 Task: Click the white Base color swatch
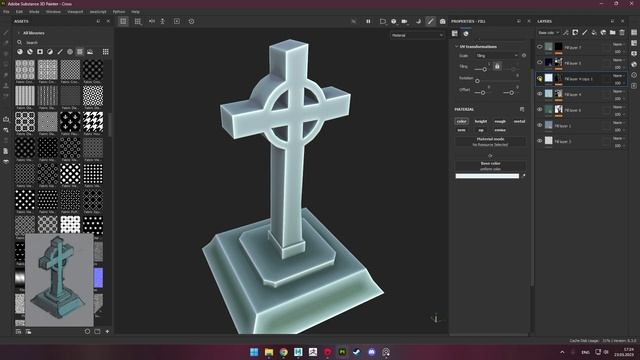click(487, 176)
